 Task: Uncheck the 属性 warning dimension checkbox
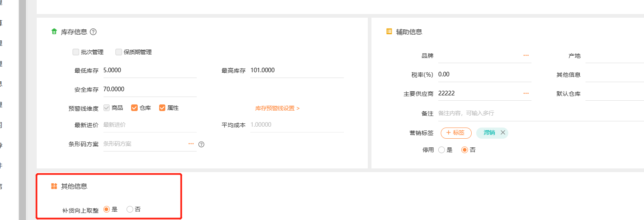162,108
